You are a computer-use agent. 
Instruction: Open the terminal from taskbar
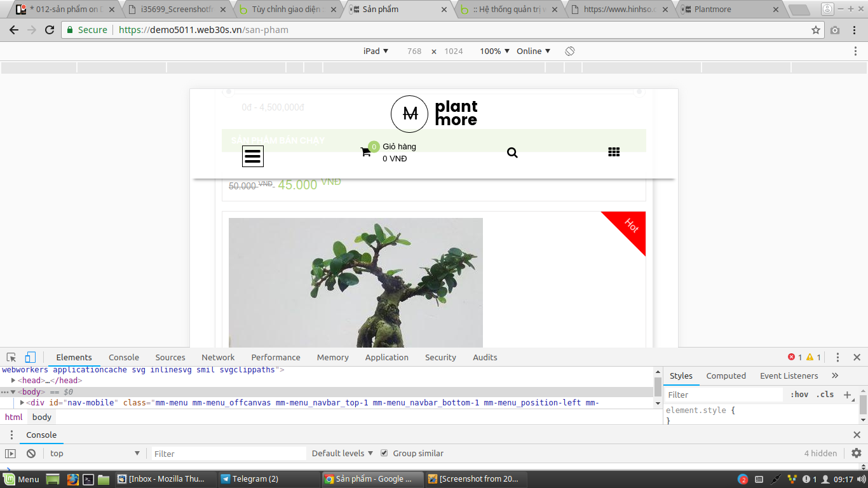tap(89, 479)
